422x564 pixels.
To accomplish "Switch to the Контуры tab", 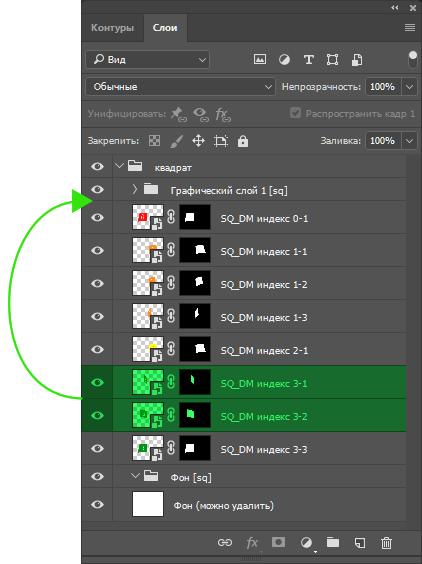I will coord(112,28).
